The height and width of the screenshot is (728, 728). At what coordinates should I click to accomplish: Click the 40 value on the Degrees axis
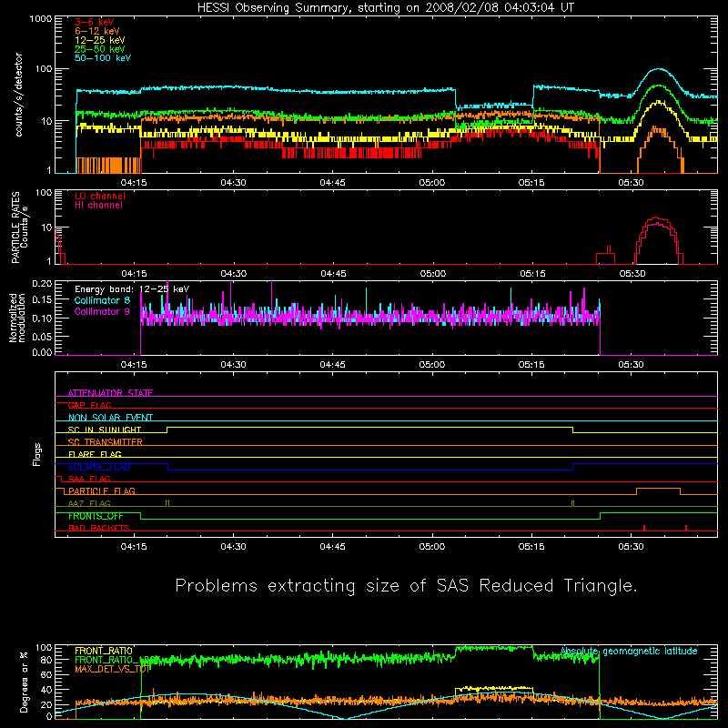46,690
